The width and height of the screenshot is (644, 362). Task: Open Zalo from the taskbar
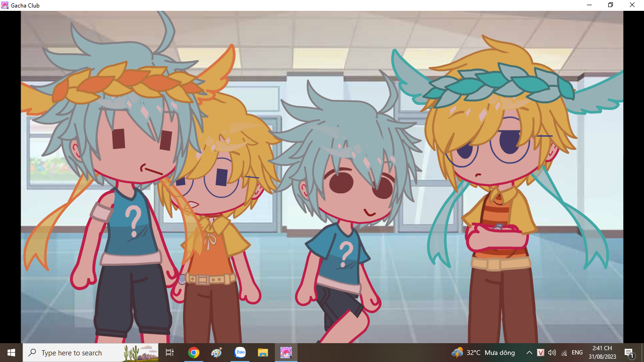(x=240, y=353)
